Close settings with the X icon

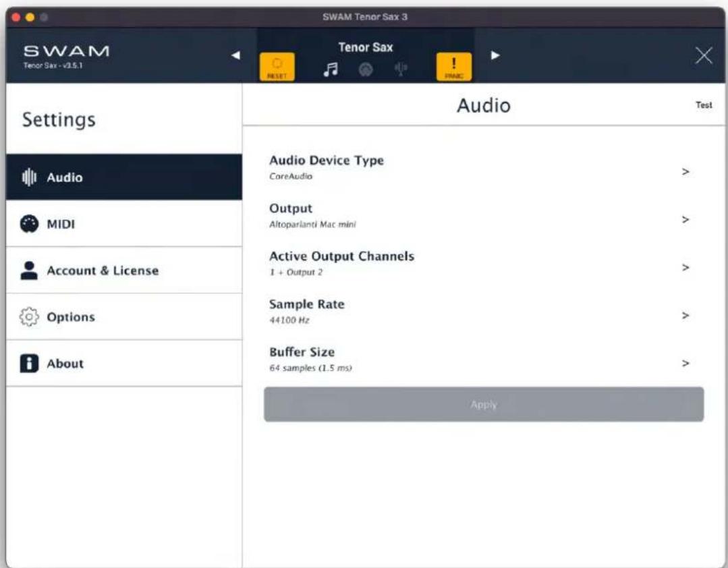point(704,56)
